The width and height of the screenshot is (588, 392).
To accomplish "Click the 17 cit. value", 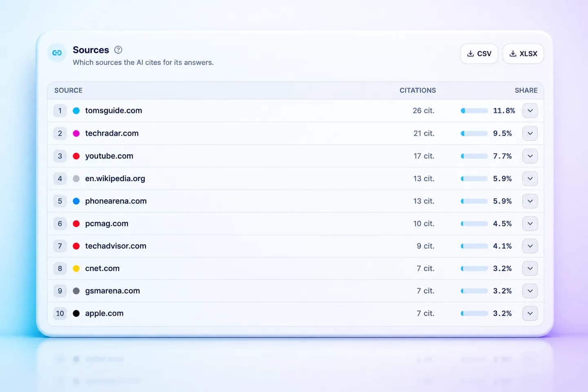I will click(424, 156).
